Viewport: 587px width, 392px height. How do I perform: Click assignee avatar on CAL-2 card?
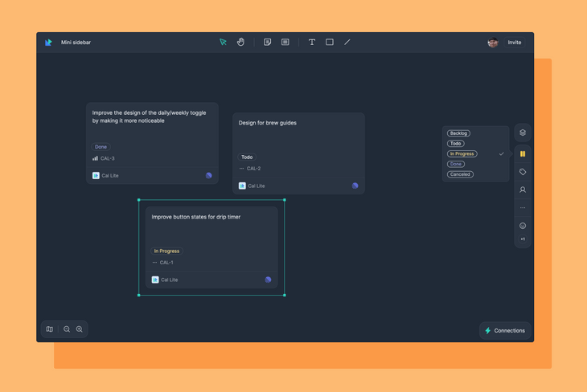pyautogui.click(x=355, y=186)
